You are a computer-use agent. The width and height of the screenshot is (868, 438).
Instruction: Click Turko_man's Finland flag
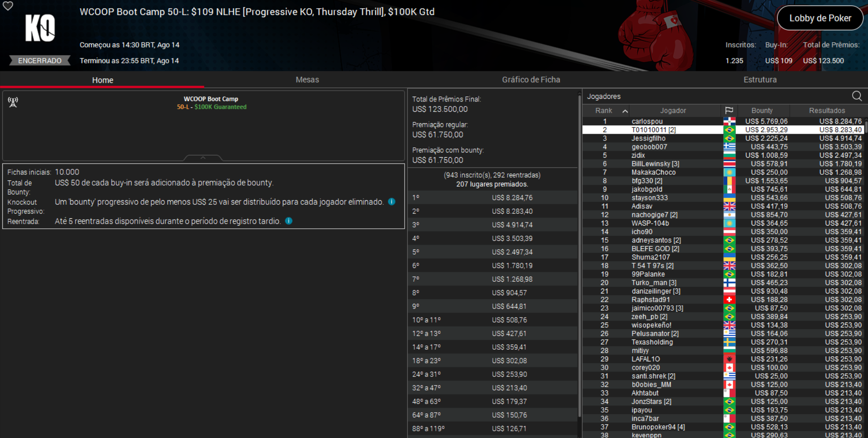tap(730, 283)
